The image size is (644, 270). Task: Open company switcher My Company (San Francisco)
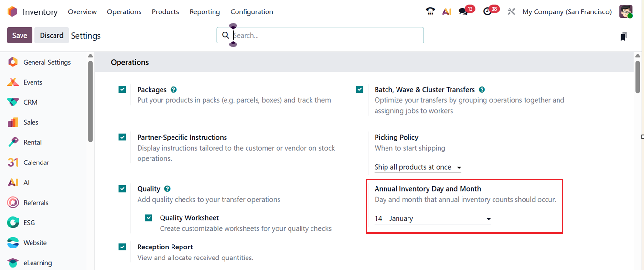point(567,12)
